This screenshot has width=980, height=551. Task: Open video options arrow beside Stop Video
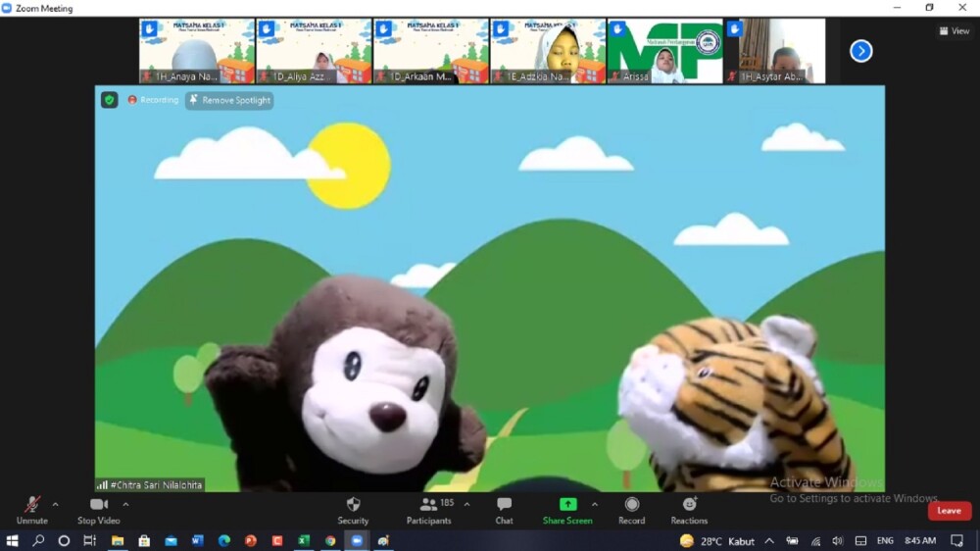(125, 504)
